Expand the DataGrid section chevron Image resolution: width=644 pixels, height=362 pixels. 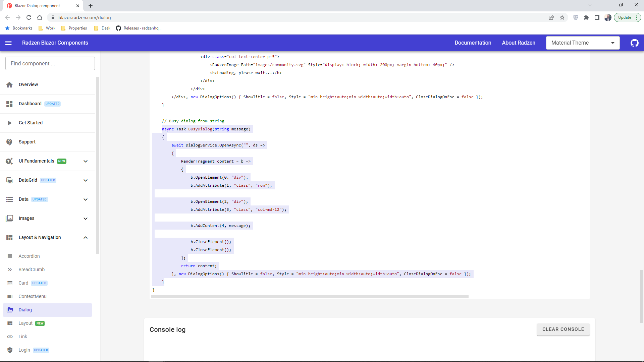[86, 180]
